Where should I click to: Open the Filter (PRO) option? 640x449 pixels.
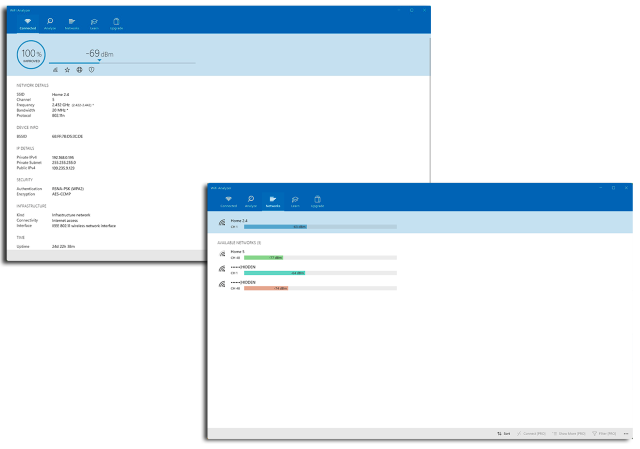607,433
